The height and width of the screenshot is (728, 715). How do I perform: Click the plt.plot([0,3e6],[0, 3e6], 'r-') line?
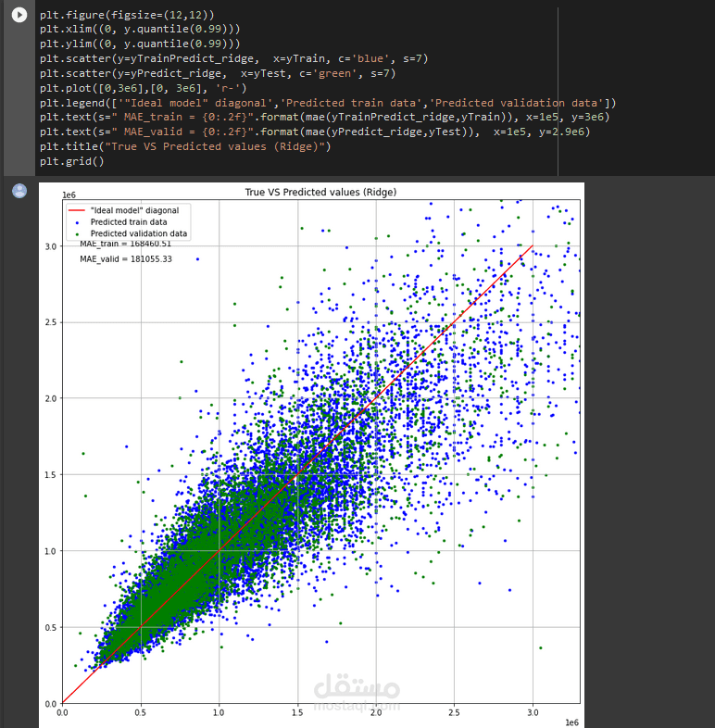pos(143,88)
